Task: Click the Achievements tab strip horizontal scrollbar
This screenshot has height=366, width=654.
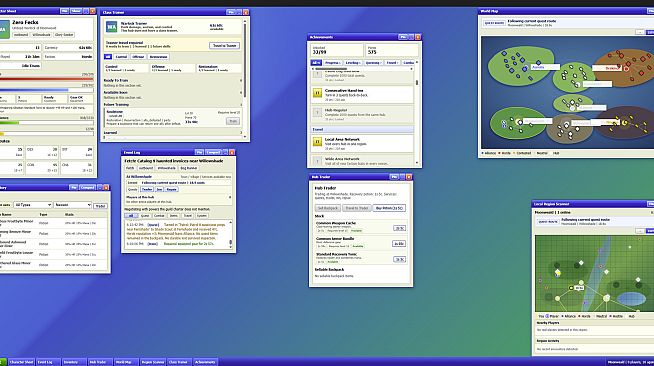Action: (x=362, y=68)
